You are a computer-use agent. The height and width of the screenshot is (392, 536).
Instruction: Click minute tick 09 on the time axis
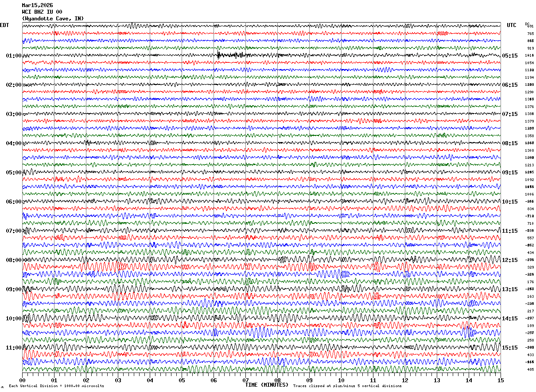309,380
